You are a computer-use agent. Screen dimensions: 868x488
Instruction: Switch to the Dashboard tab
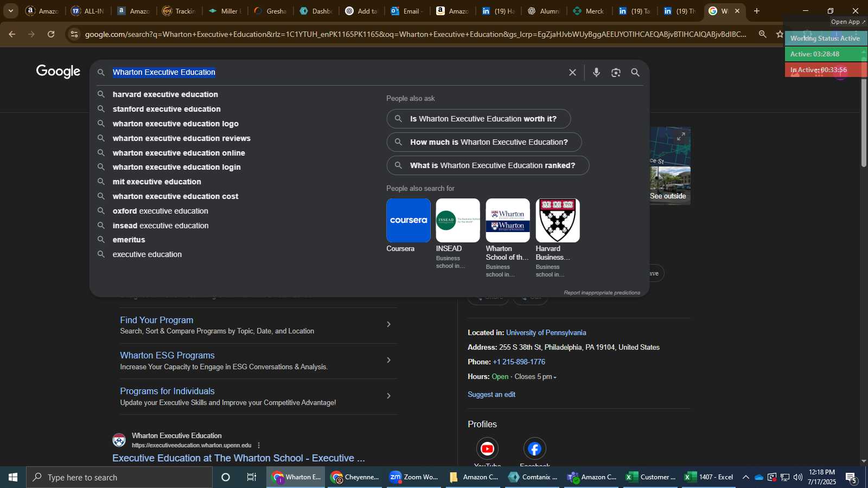(316, 11)
